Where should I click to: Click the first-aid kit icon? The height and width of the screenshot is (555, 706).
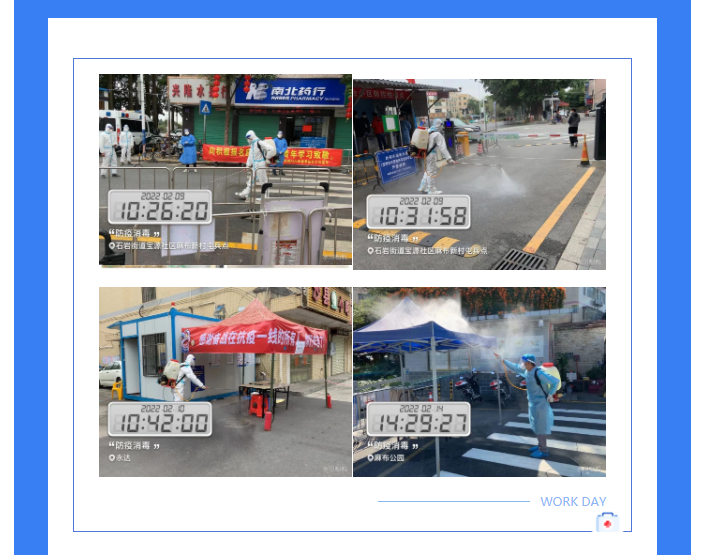[607, 522]
